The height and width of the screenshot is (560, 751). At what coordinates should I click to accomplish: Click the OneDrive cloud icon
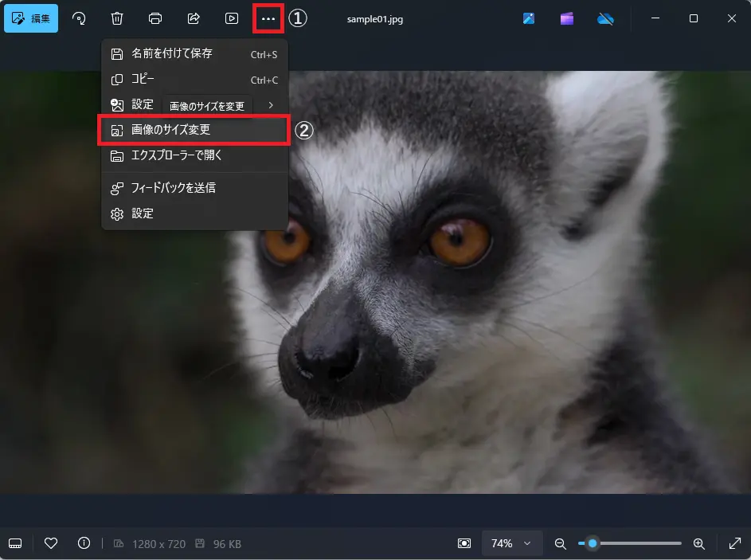coord(605,18)
